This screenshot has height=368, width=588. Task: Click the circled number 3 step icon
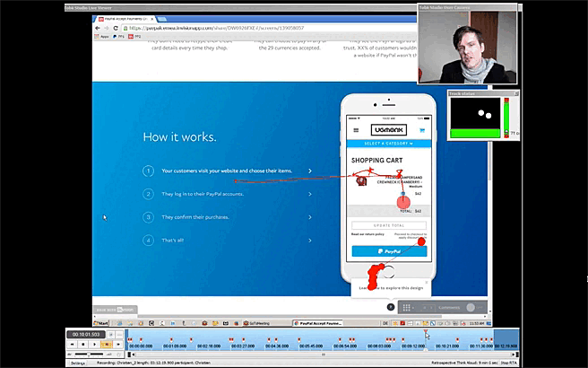point(148,217)
